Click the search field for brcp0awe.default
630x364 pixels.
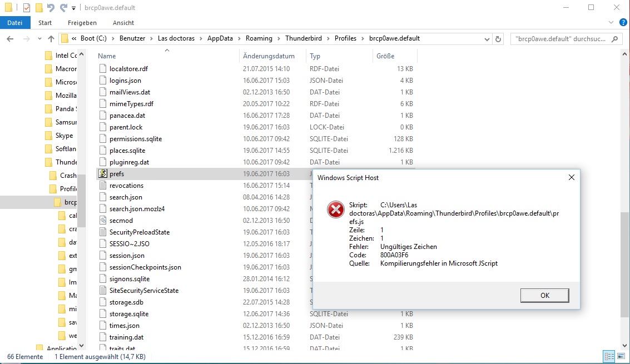tap(560, 39)
